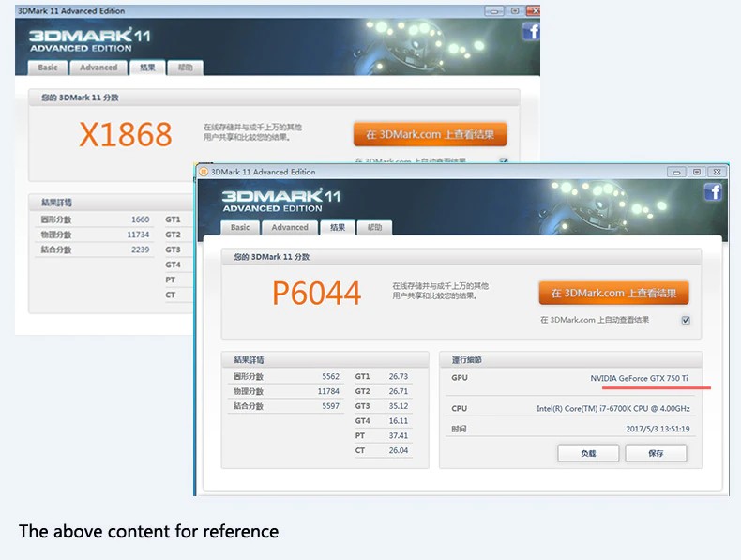
Task: Switch to Advanced tab in back window
Action: [x=98, y=68]
